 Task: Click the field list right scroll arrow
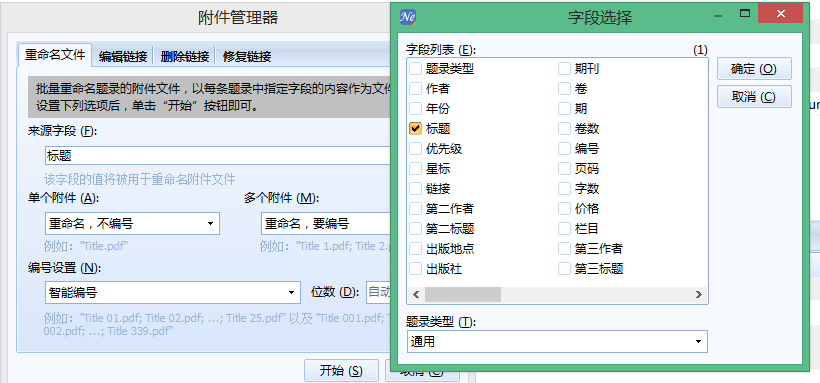tap(698, 295)
